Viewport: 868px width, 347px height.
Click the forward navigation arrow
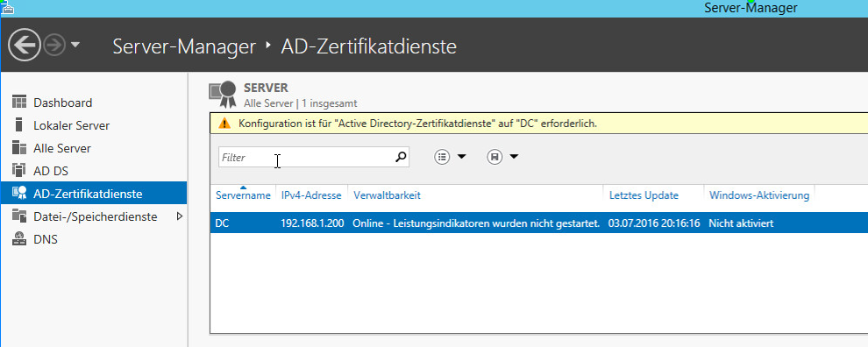pyautogui.click(x=54, y=46)
